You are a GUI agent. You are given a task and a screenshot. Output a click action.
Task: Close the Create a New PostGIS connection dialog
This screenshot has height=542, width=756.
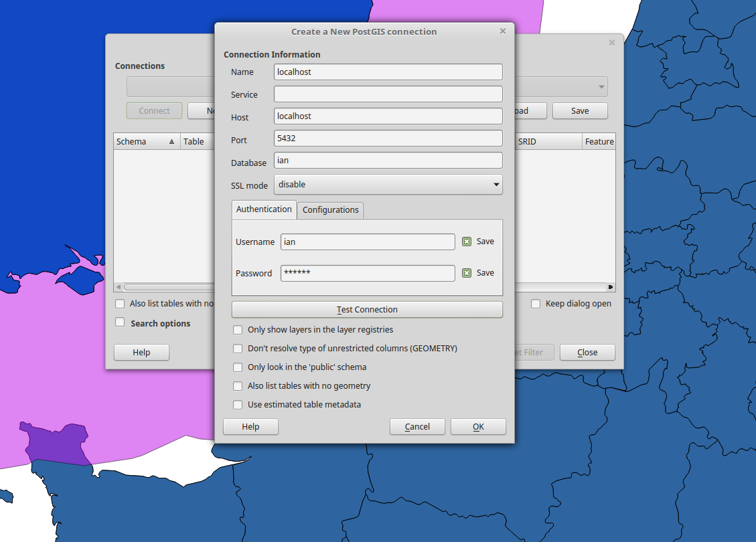[502, 31]
